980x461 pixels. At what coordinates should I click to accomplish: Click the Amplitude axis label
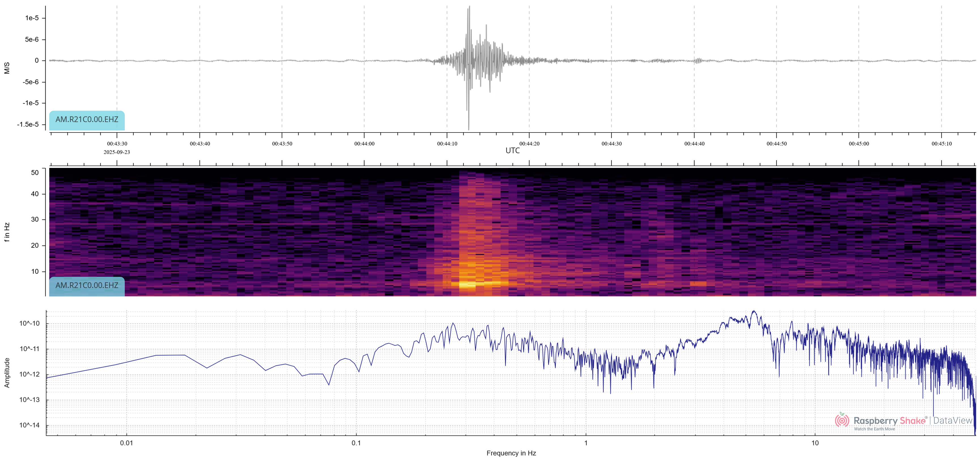coord(7,372)
